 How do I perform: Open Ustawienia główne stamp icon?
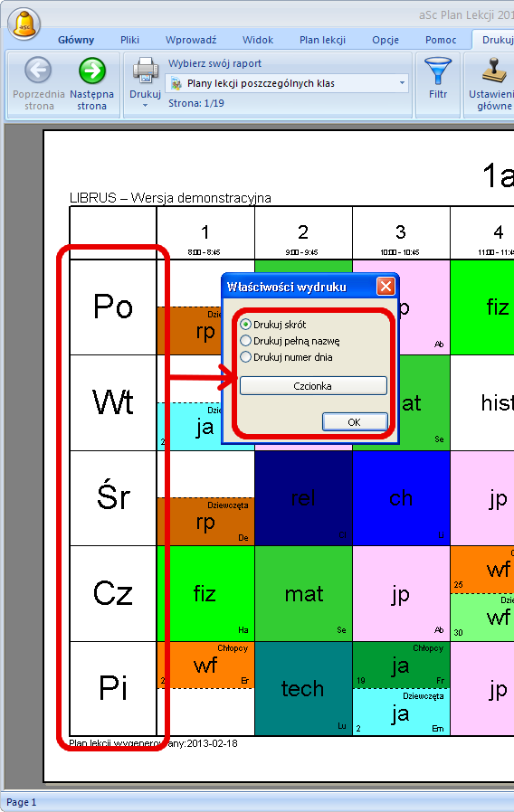pos(494,71)
